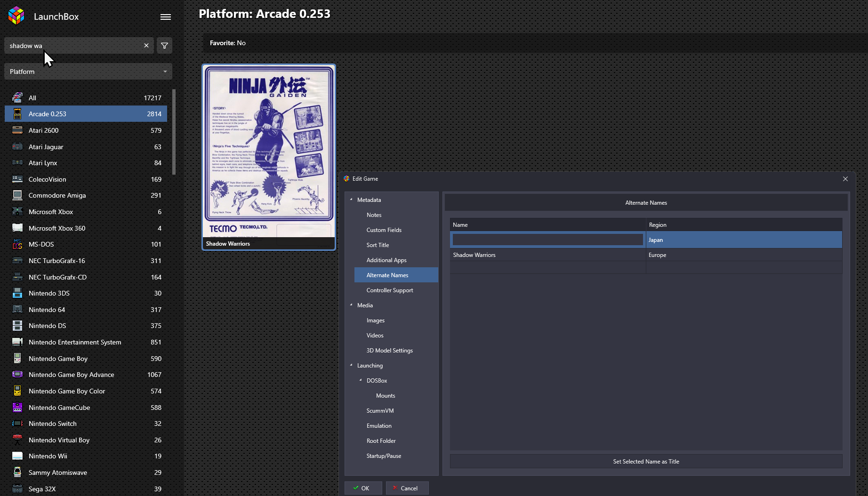The height and width of the screenshot is (496, 868).
Task: Click the Nintendo Game Boy Color icon
Action: pyautogui.click(x=17, y=391)
